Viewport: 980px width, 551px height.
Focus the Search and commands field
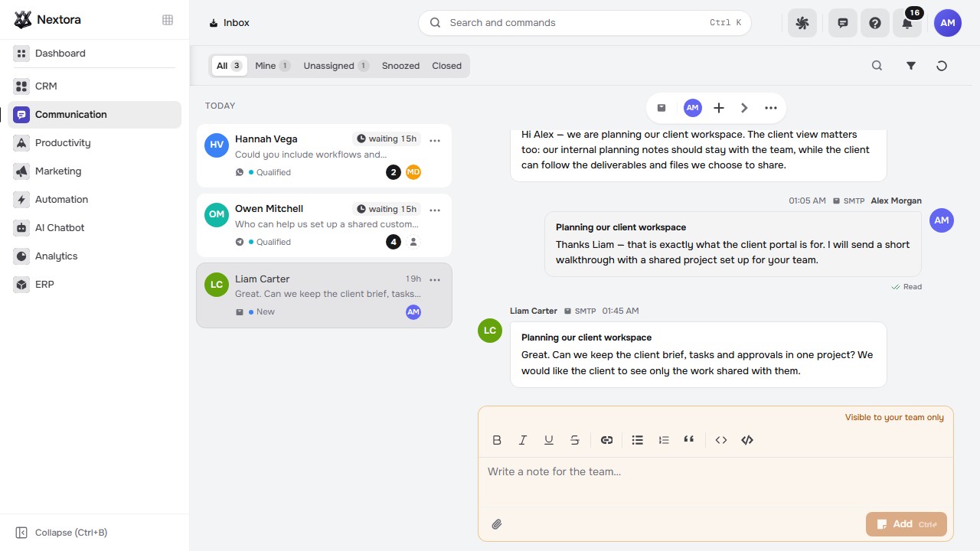[585, 23]
